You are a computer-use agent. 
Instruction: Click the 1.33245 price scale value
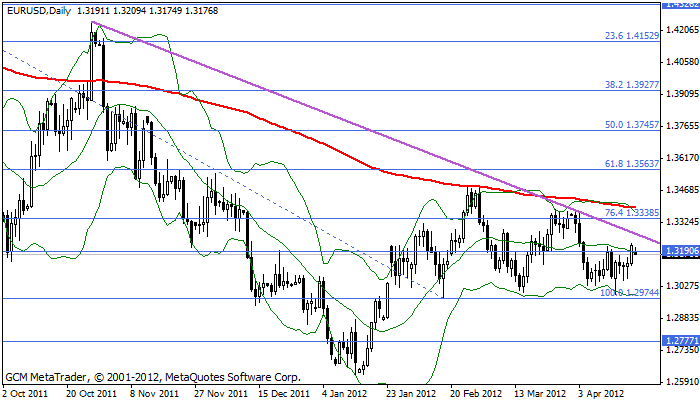[x=682, y=222]
